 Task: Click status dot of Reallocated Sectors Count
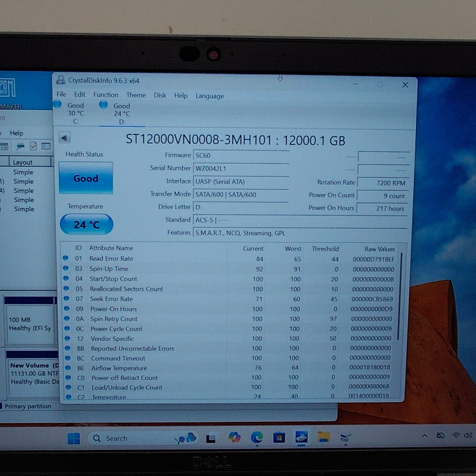click(66, 288)
